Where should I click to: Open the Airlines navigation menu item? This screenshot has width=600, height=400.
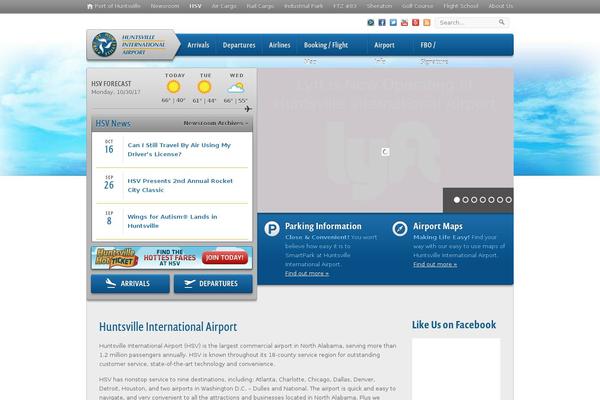tap(280, 45)
